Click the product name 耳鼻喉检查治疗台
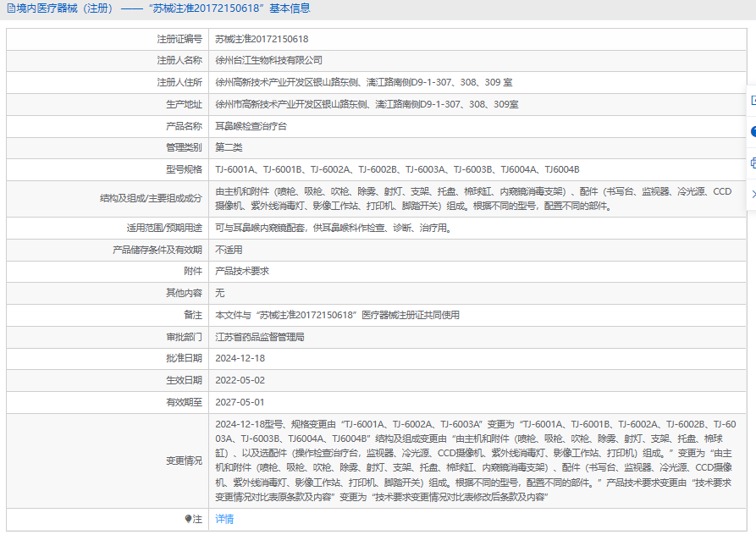 [x=251, y=126]
